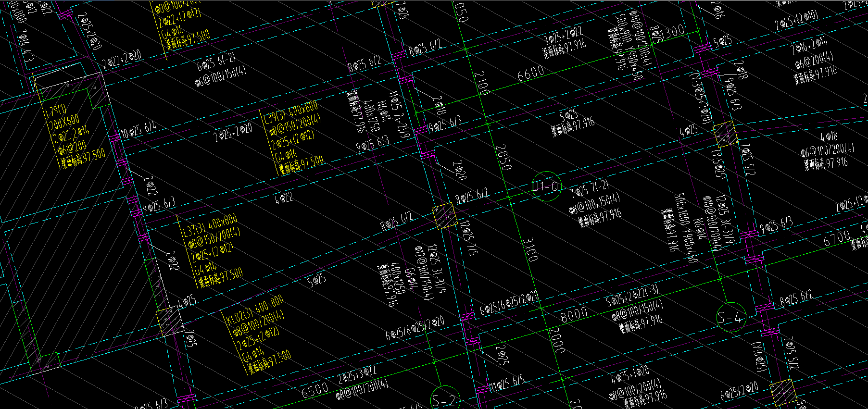The image size is (868, 409).
Task: Click the S-4 grid axis bubble
Action: (x=731, y=317)
